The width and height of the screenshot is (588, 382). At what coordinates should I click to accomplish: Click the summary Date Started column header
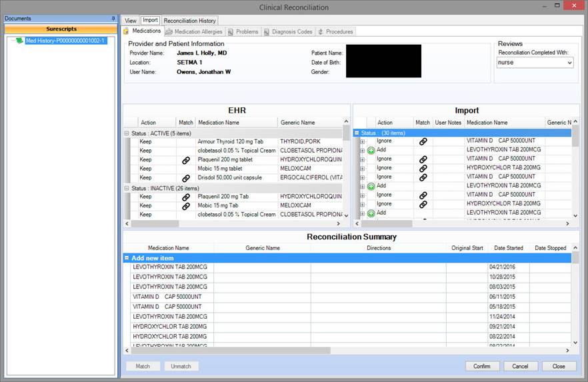(509, 248)
